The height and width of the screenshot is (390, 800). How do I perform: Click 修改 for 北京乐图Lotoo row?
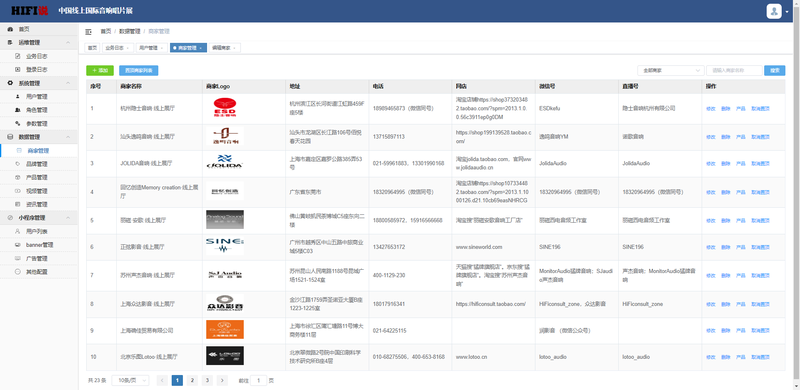[710, 357]
